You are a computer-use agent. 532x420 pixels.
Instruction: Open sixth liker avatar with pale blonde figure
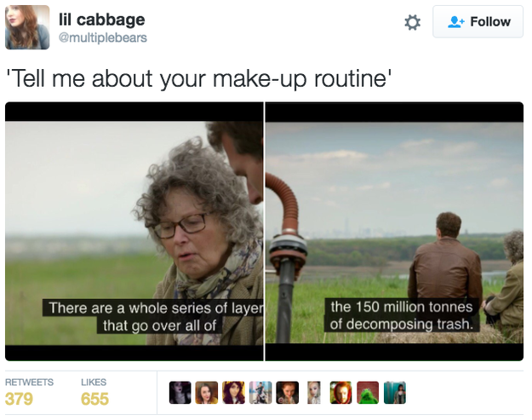(314, 393)
